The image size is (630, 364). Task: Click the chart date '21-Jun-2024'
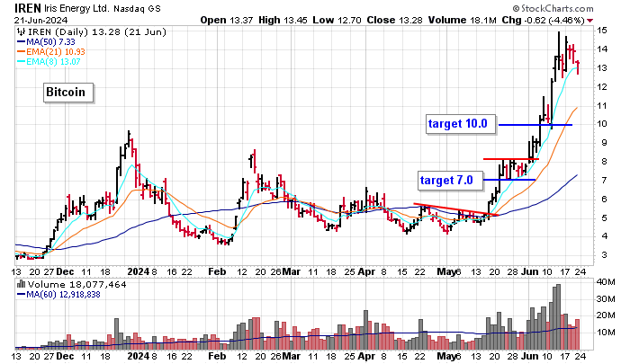tap(41, 20)
